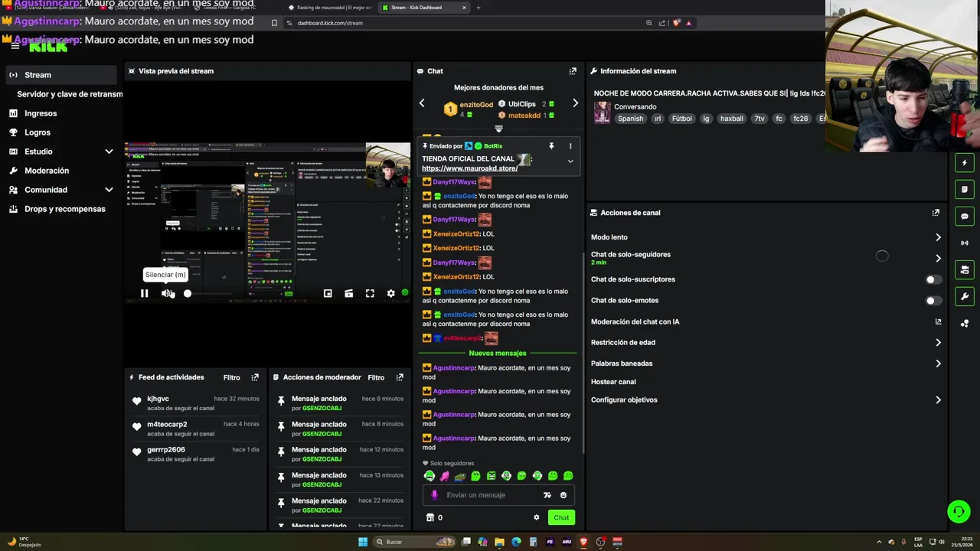Click Hostear canal action
Viewport: 980px width, 551px height.
613,382
